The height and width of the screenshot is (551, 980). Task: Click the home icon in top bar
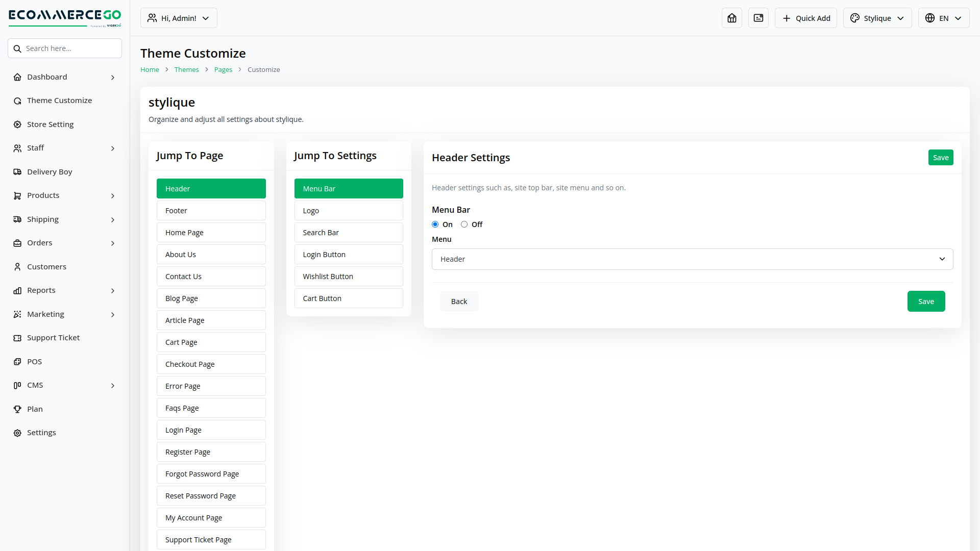click(x=731, y=18)
